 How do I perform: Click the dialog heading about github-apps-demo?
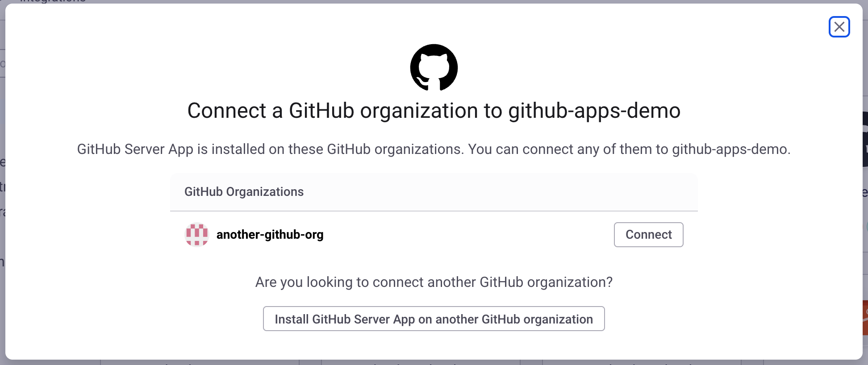434,111
